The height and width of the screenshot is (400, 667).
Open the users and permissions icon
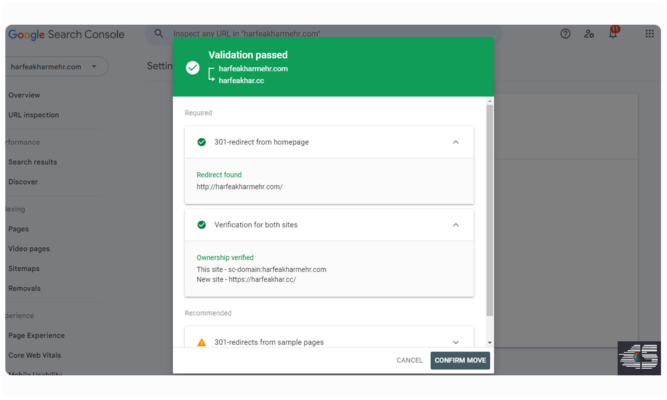[589, 34]
